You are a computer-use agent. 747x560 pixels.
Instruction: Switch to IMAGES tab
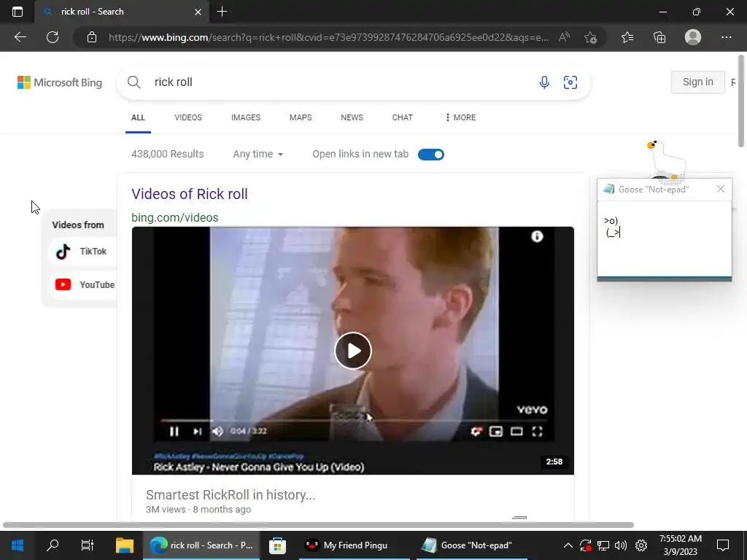coord(246,117)
